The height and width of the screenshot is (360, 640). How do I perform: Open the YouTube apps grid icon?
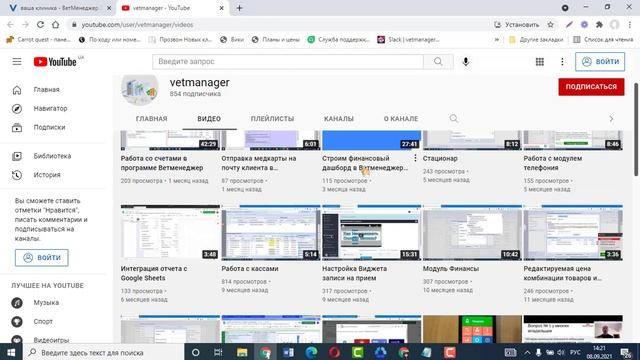(x=540, y=62)
